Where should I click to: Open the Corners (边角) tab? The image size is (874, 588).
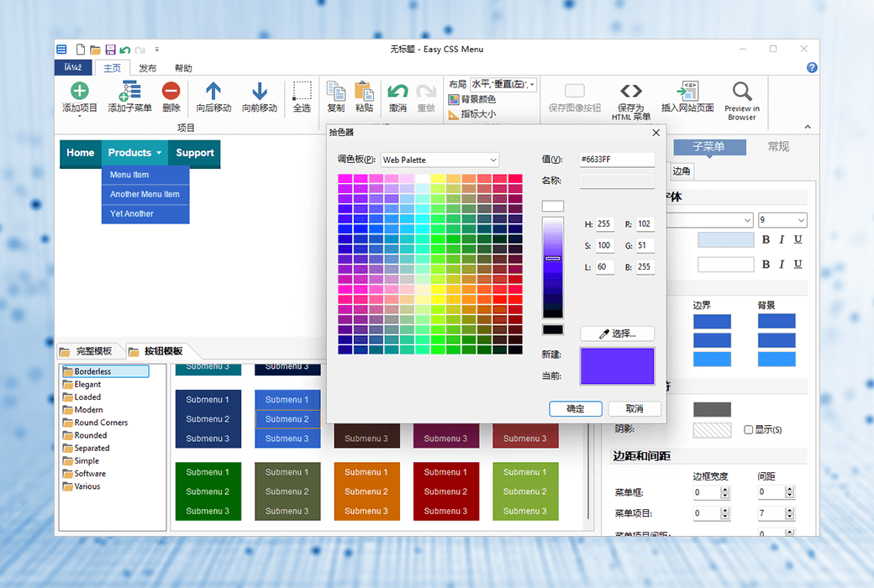point(682,171)
